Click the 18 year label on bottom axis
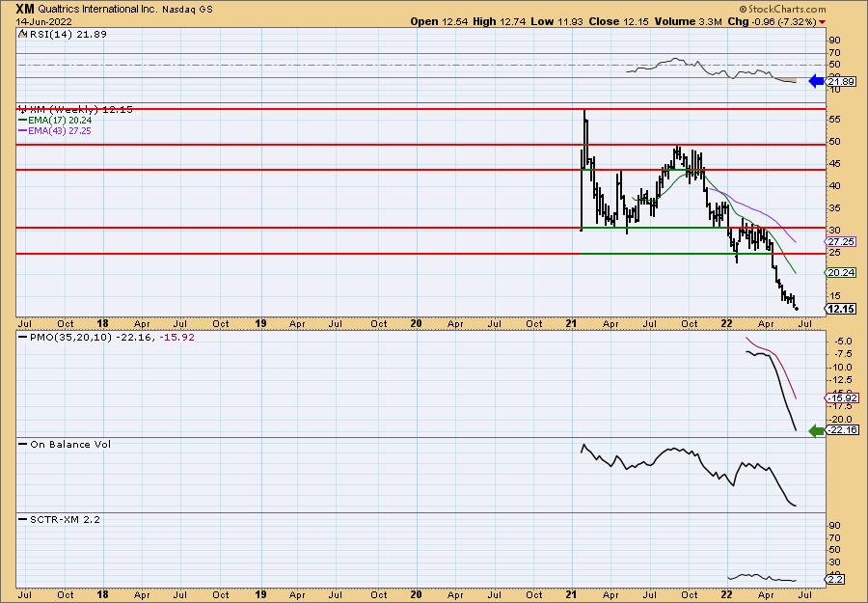Viewport: 868px width, 603px height. (x=102, y=594)
